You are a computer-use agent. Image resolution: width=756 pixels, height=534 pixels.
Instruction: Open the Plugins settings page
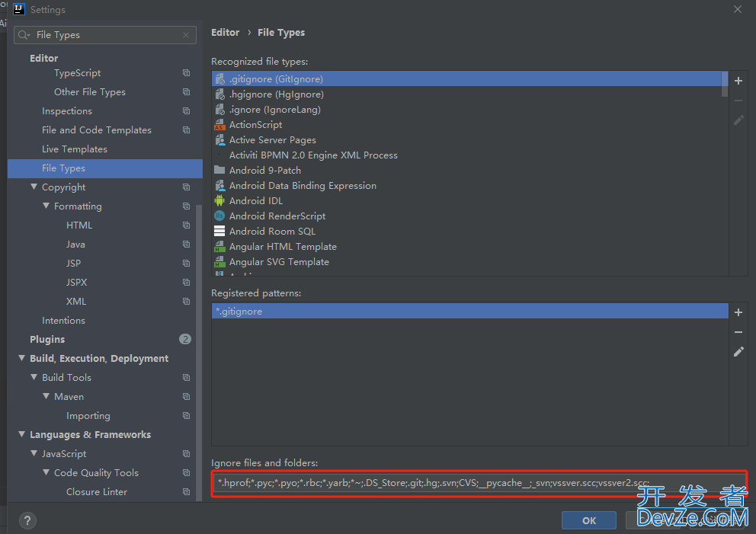47,339
